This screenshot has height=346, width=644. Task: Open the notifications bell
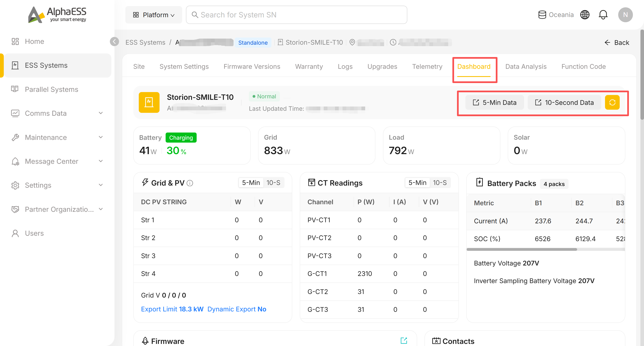[603, 15]
